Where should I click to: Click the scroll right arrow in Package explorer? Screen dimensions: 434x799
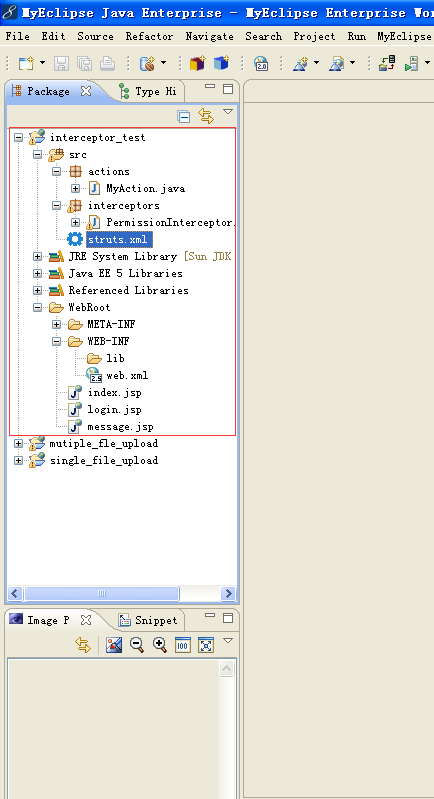[x=228, y=594]
